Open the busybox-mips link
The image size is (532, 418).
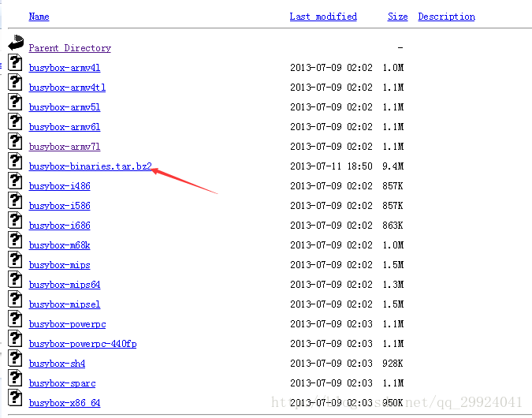click(x=60, y=265)
